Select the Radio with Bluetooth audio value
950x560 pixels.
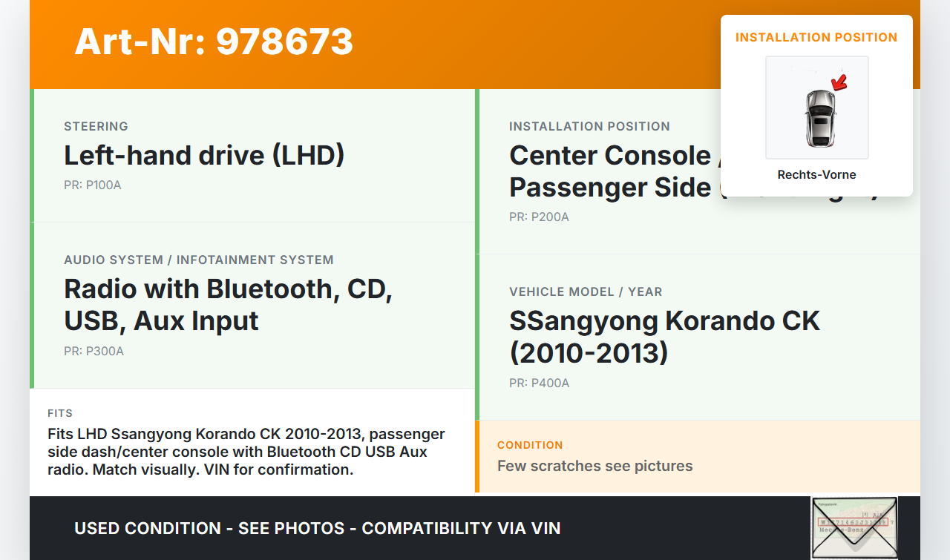click(x=228, y=305)
